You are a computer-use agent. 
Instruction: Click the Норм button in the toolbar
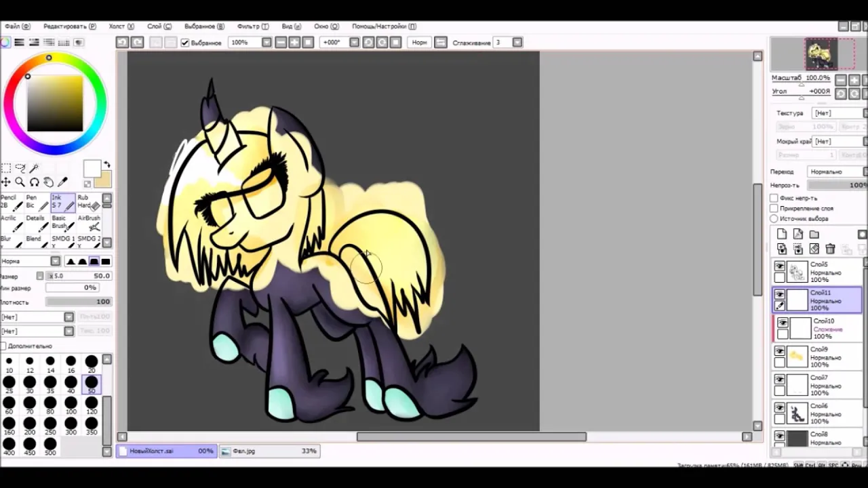point(420,42)
